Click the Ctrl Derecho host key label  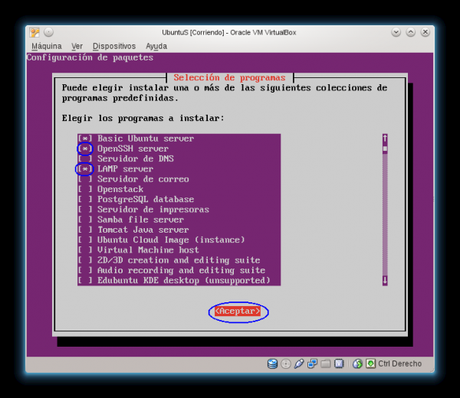(400, 364)
